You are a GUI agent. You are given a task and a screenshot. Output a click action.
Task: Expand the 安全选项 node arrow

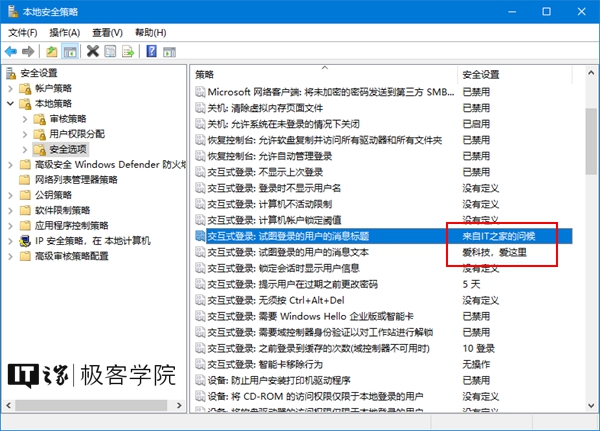[x=25, y=149]
